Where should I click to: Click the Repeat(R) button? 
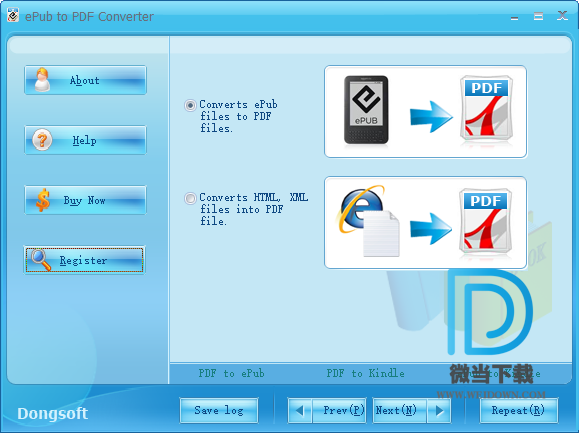point(518,410)
